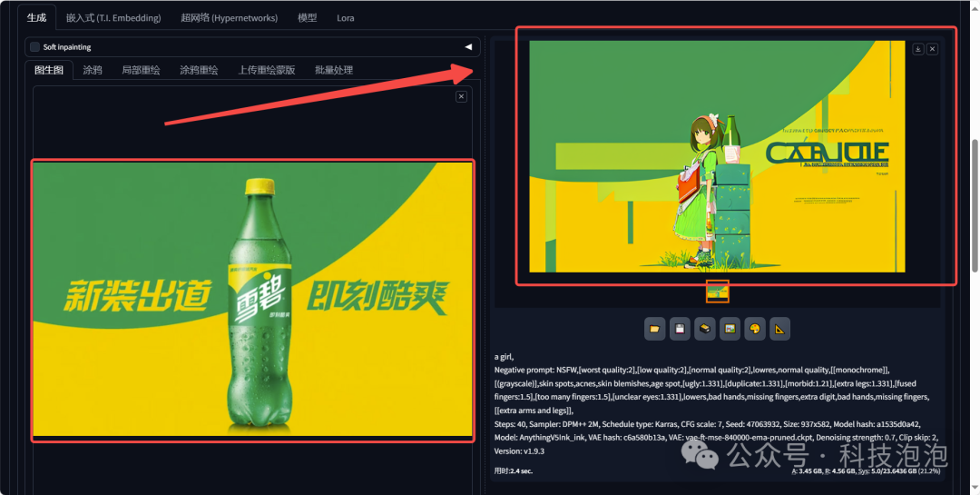Click the '用时:2.4 sec.' text
This screenshot has height=495, width=980.
pos(513,470)
